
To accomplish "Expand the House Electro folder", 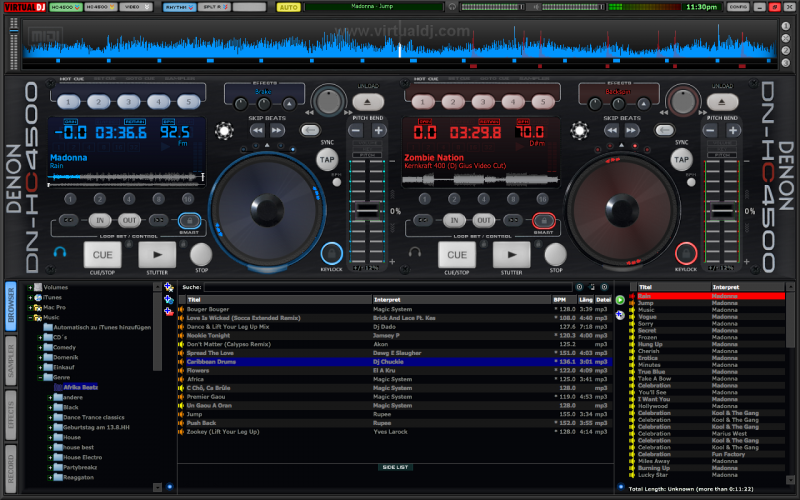I will point(50,458).
